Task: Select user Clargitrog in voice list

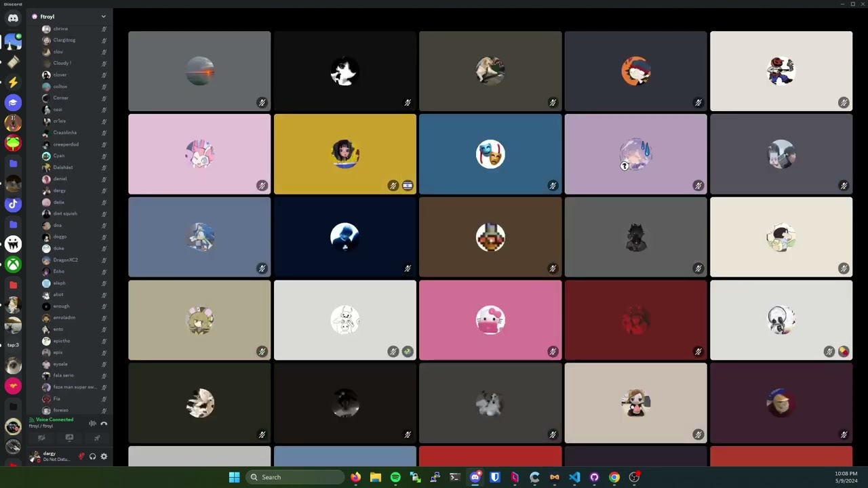Action: [x=73, y=40]
